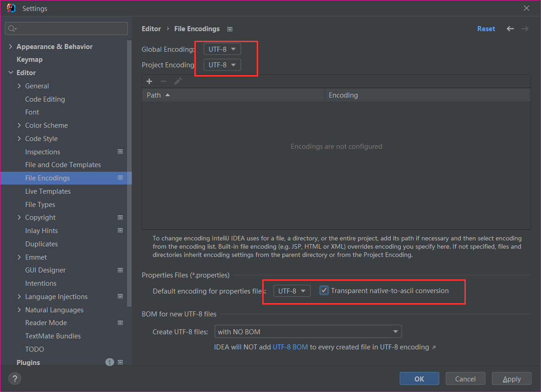This screenshot has width=541, height=392.
Task: Close the Settings dialog window
Action: pos(526,8)
